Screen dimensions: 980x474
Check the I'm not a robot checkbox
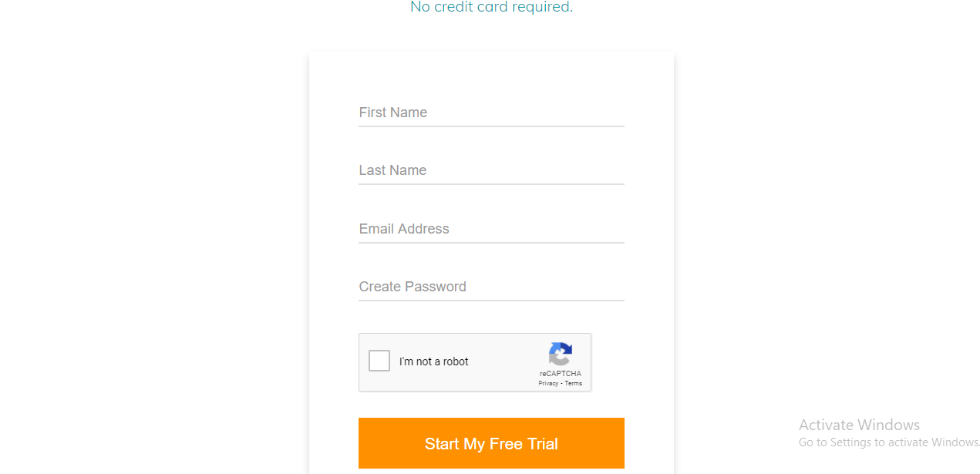click(379, 361)
